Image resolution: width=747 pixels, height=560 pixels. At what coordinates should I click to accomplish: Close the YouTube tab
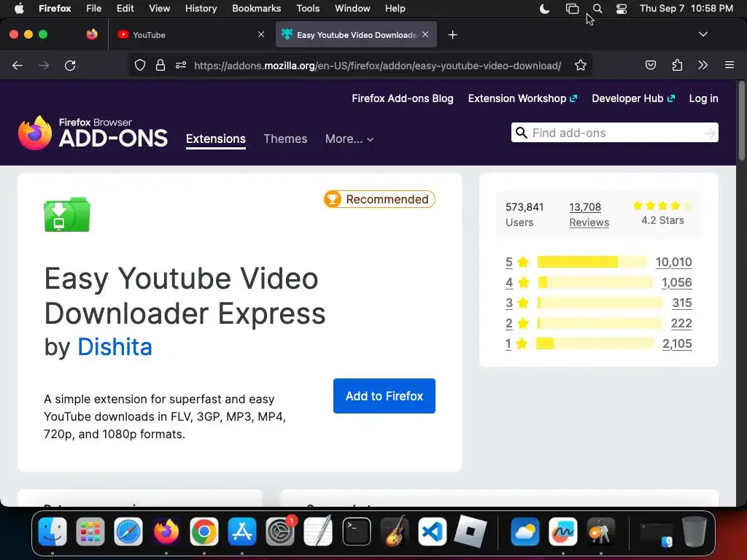[261, 34]
